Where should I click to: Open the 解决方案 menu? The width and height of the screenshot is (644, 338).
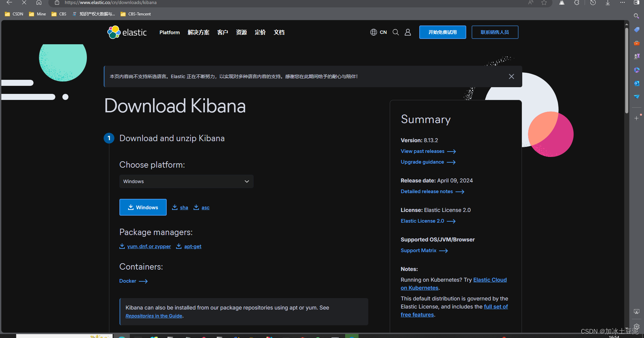point(199,32)
